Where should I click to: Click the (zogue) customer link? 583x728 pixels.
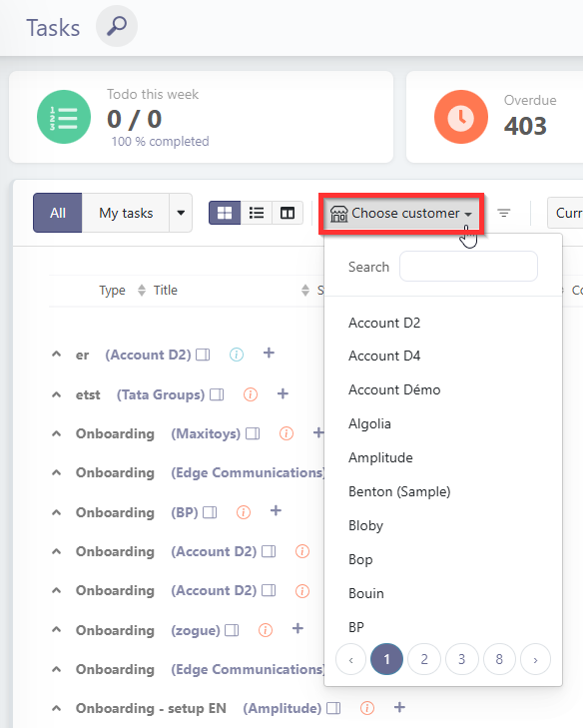click(196, 630)
